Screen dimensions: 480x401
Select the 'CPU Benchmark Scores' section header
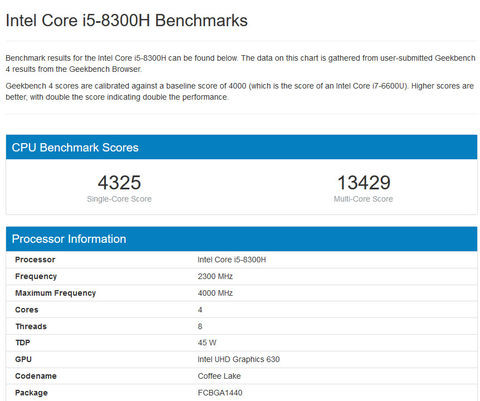[241, 147]
